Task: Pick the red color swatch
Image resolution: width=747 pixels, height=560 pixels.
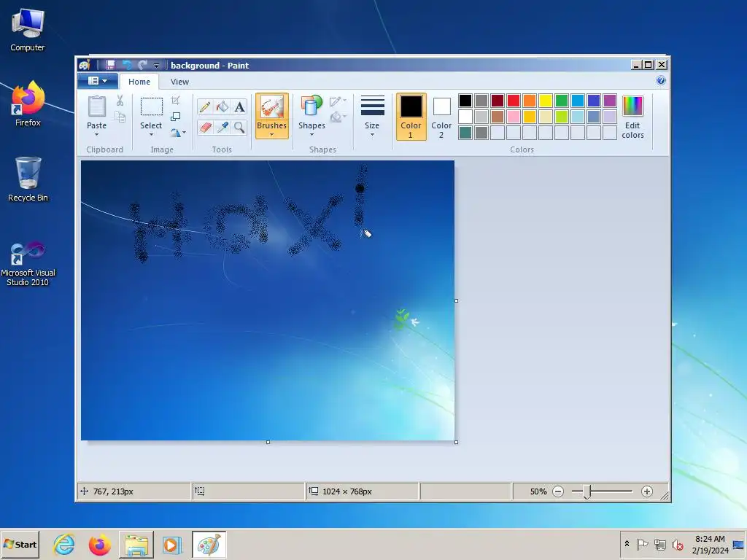Action: coord(513,101)
